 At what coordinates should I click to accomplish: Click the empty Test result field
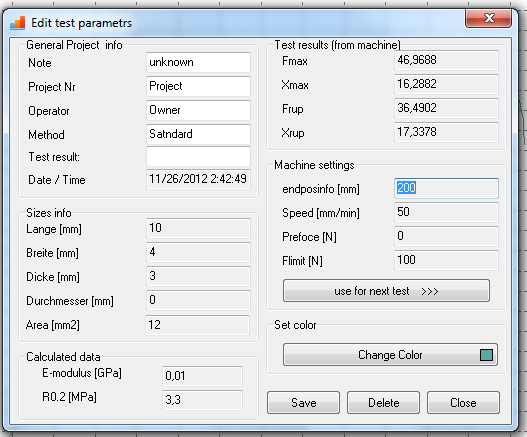click(198, 156)
